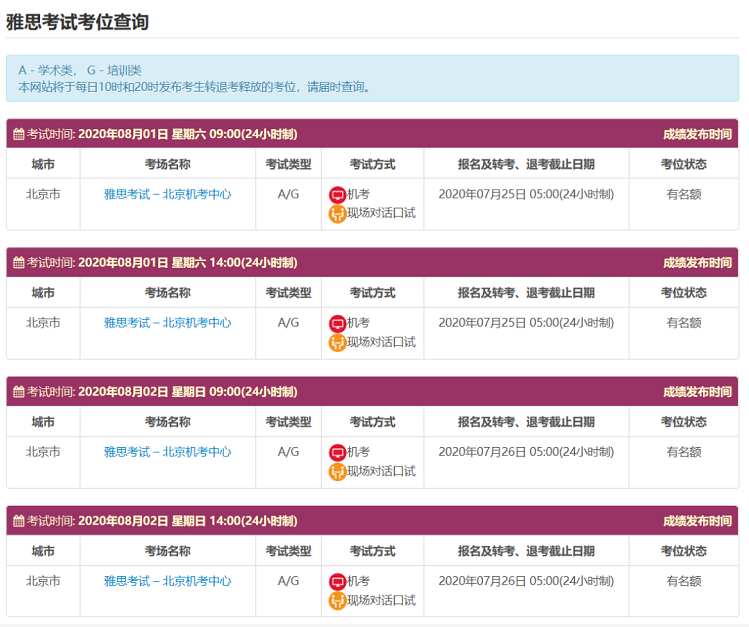
Task: Open the 北京机考中心 link for 08月01日 09:00
Action: [x=167, y=194]
